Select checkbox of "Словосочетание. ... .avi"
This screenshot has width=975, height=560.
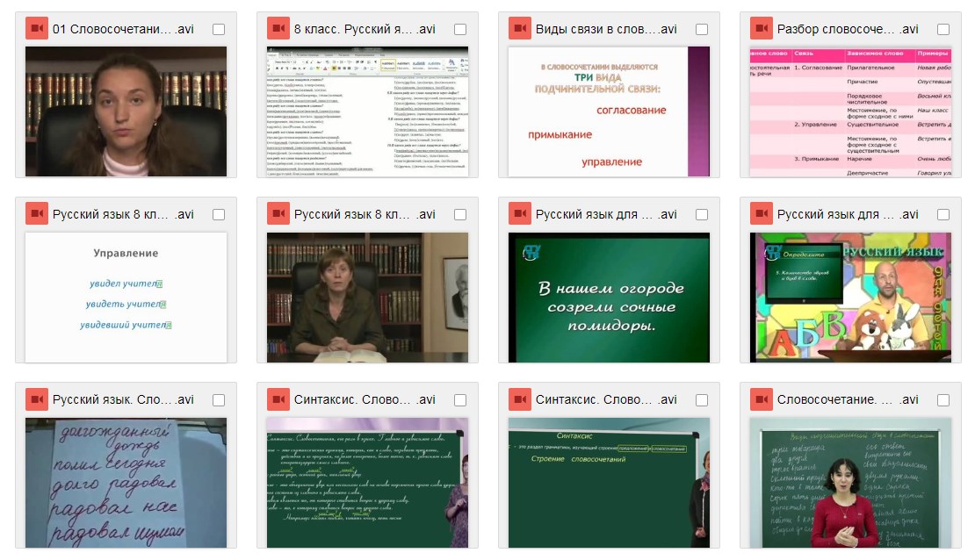click(943, 400)
